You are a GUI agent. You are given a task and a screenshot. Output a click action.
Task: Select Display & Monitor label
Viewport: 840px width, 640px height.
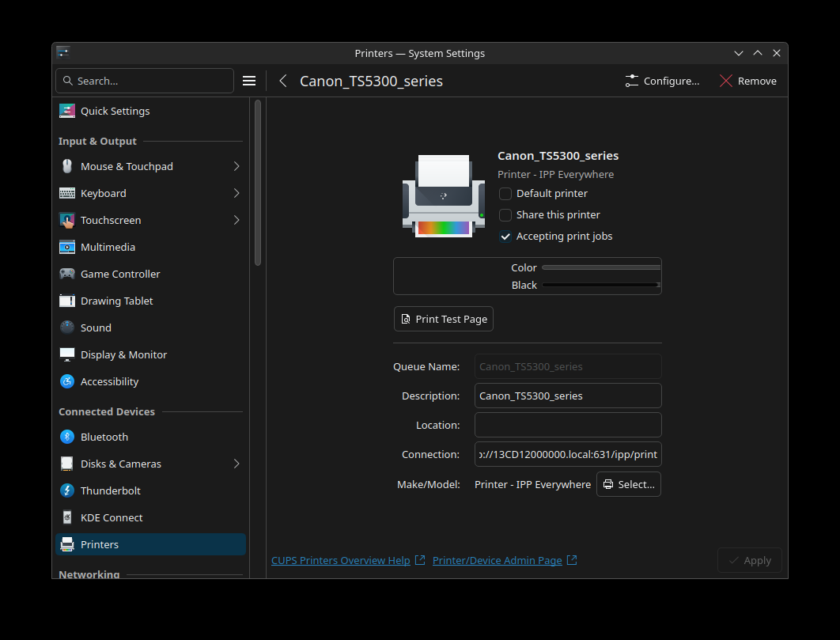[123, 354]
